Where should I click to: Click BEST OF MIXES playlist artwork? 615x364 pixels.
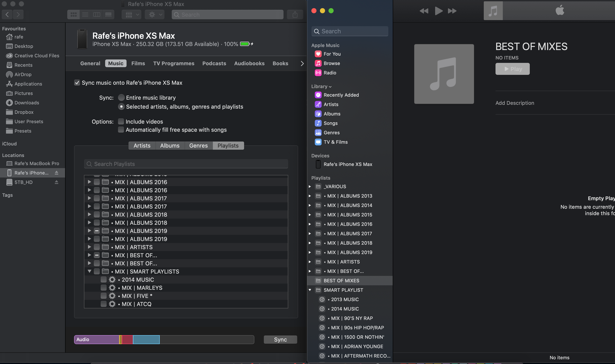tap(444, 74)
